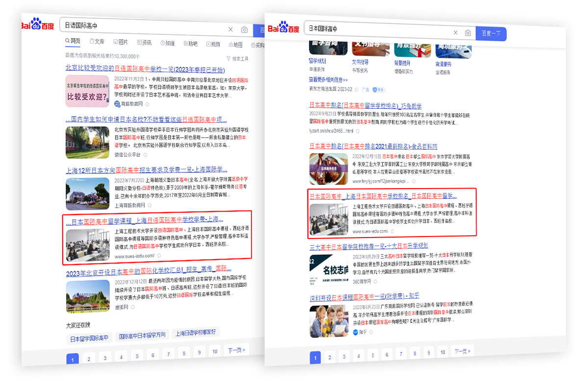
Task: Click the 名校志向 result thumbnail
Action: 328,268
